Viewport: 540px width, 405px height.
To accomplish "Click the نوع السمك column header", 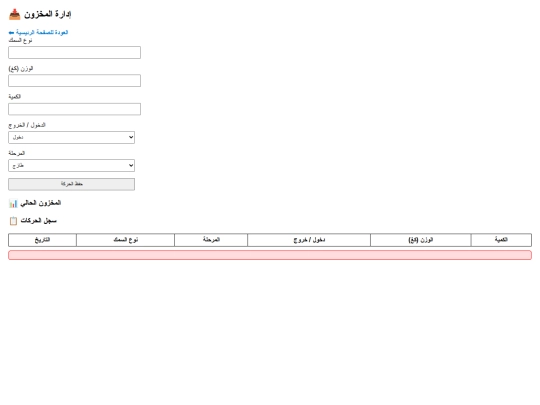I will point(125,240).
